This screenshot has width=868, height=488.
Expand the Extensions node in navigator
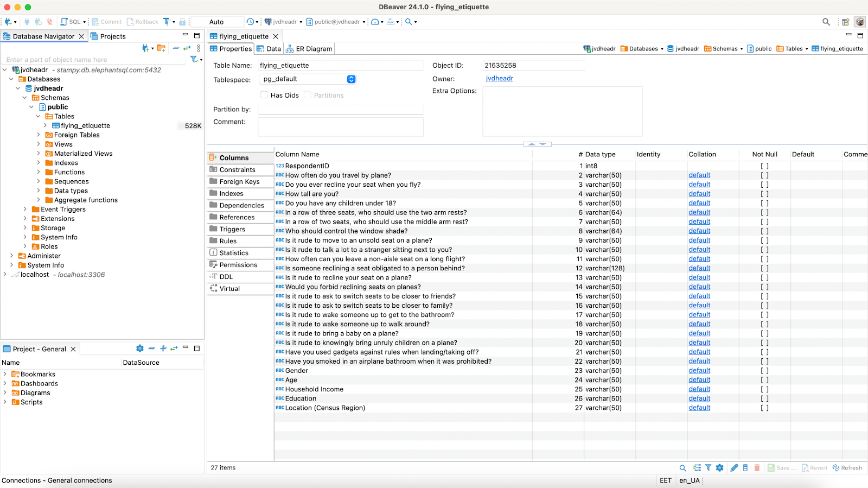(x=25, y=219)
